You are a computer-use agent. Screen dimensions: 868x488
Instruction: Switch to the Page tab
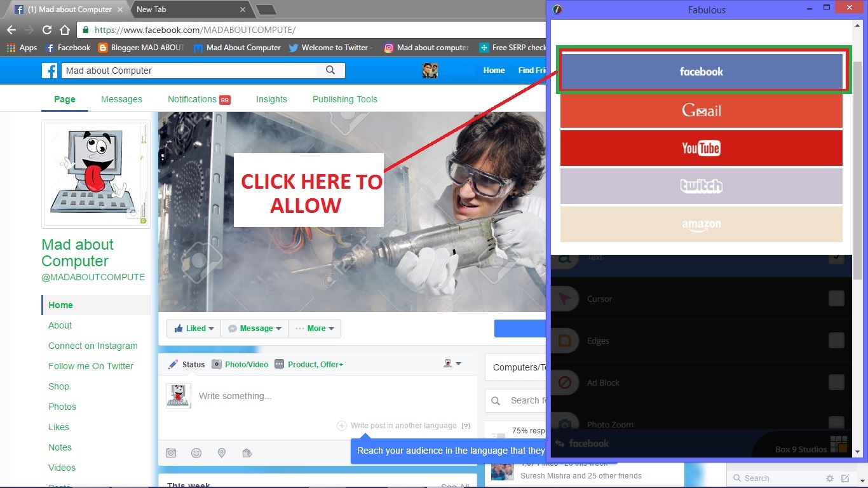pos(65,99)
